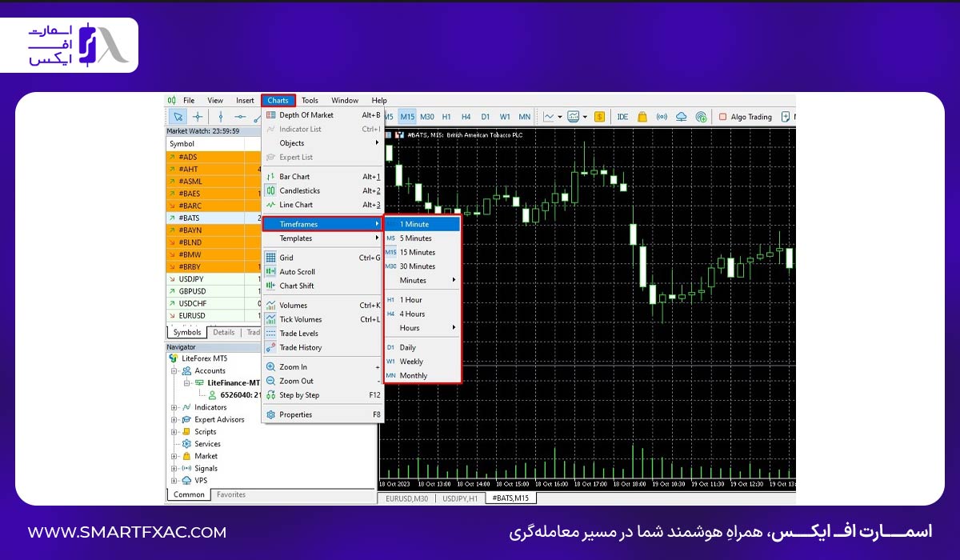Viewport: 960px width, 560px height.
Task: Expand the Indicators node in Navigator
Action: tap(174, 407)
